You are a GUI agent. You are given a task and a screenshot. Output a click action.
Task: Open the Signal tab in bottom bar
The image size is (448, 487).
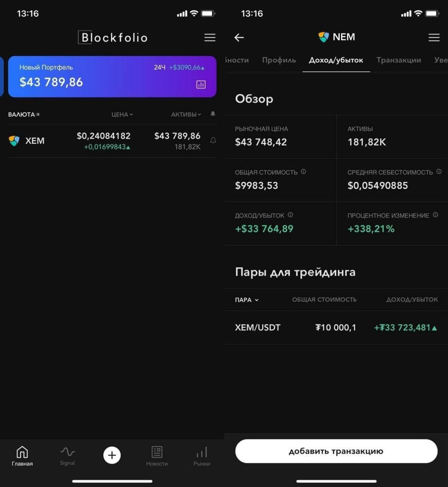pos(67,456)
